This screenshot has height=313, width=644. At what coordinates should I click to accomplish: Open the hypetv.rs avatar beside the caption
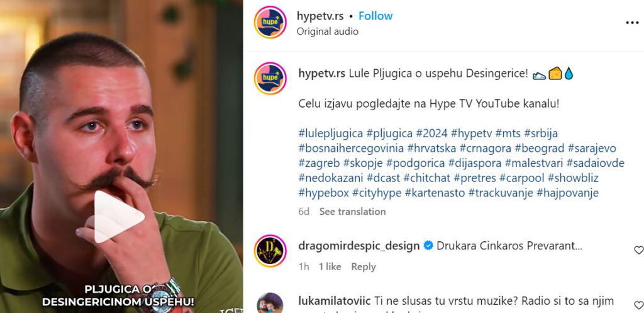(270, 79)
